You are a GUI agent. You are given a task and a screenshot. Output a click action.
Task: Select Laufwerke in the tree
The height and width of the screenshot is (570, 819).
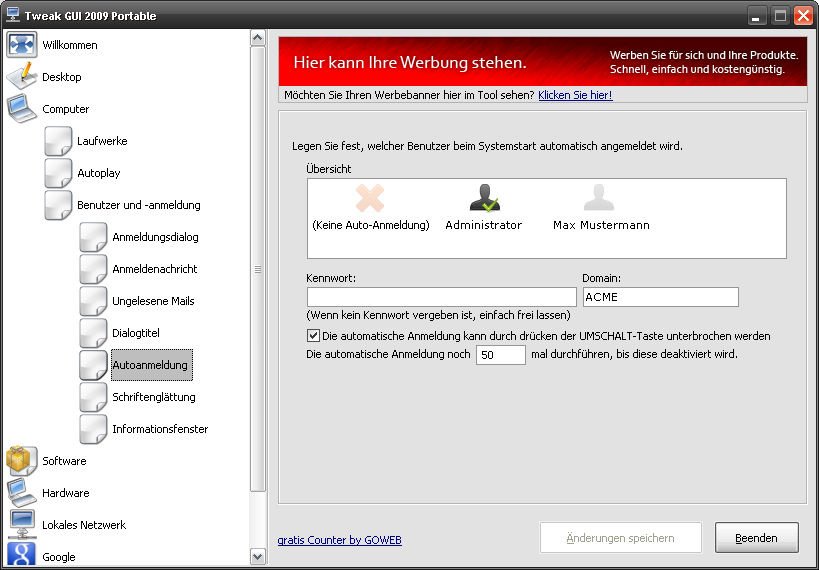102,141
